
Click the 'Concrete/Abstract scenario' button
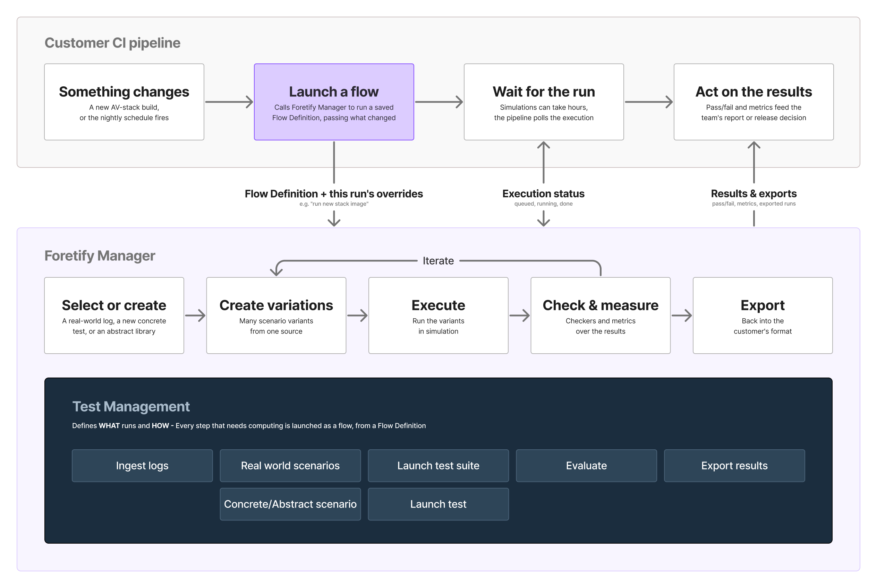click(290, 504)
